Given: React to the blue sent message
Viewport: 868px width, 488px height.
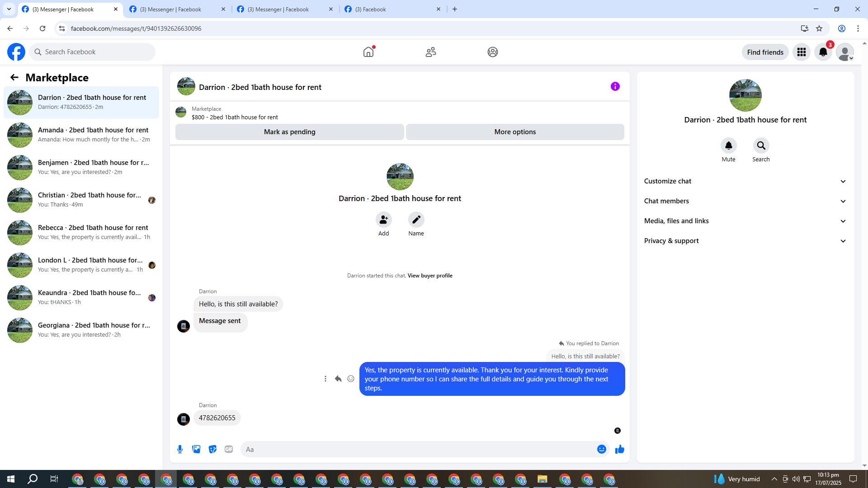Looking at the screenshot, I should [351, 379].
